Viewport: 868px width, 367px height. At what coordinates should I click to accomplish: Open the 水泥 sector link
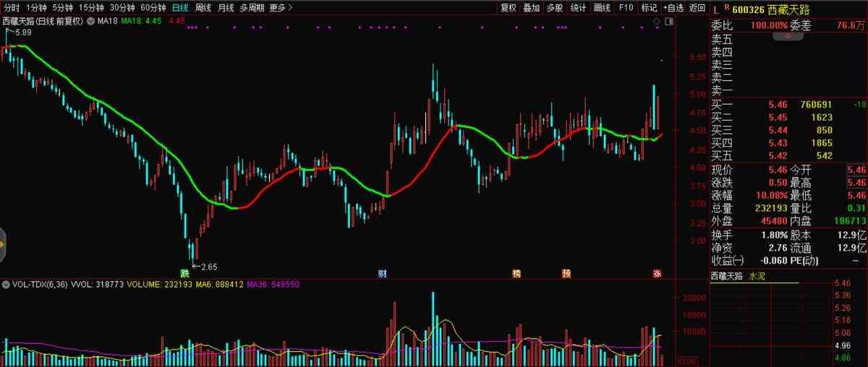click(757, 276)
